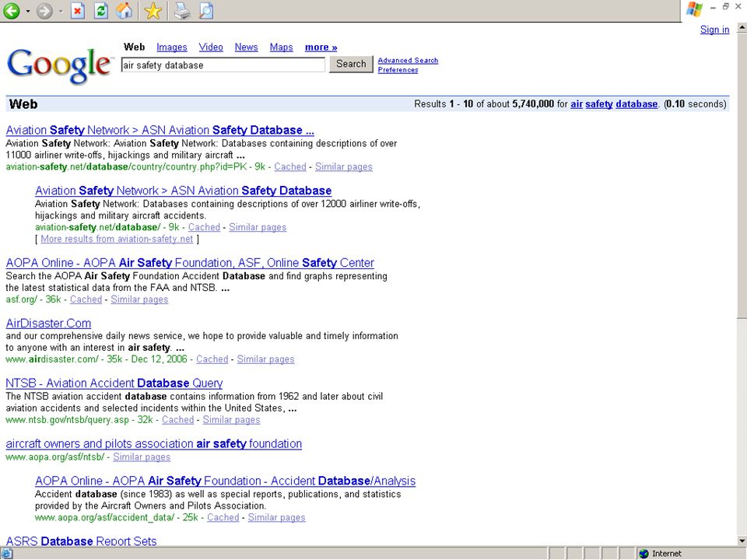Open Cached link for www.ntsb.gov result
The height and width of the screenshot is (560, 747).
point(177,420)
